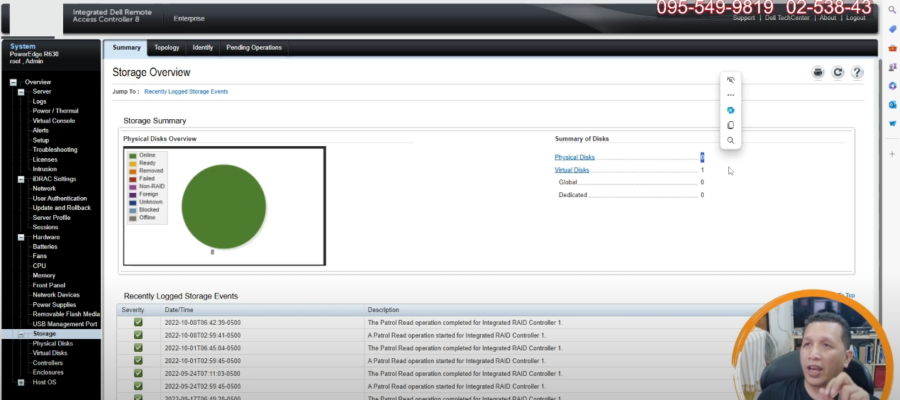Click the green check for 06:45:04 event
The image size is (900, 400).
coord(138,348)
